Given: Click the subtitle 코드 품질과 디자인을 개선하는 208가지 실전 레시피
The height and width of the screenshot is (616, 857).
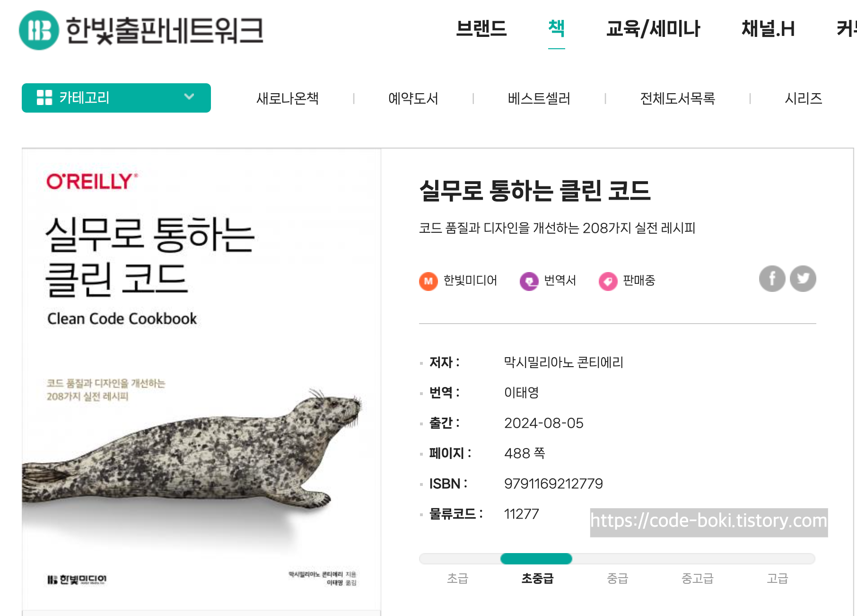Looking at the screenshot, I should click(557, 228).
